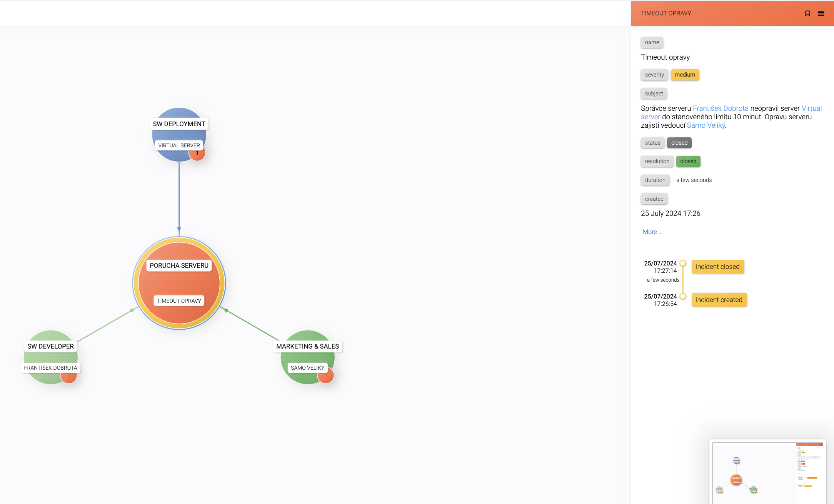834x504 pixels.
Task: Select the SW Developer green node
Action: coord(50,356)
